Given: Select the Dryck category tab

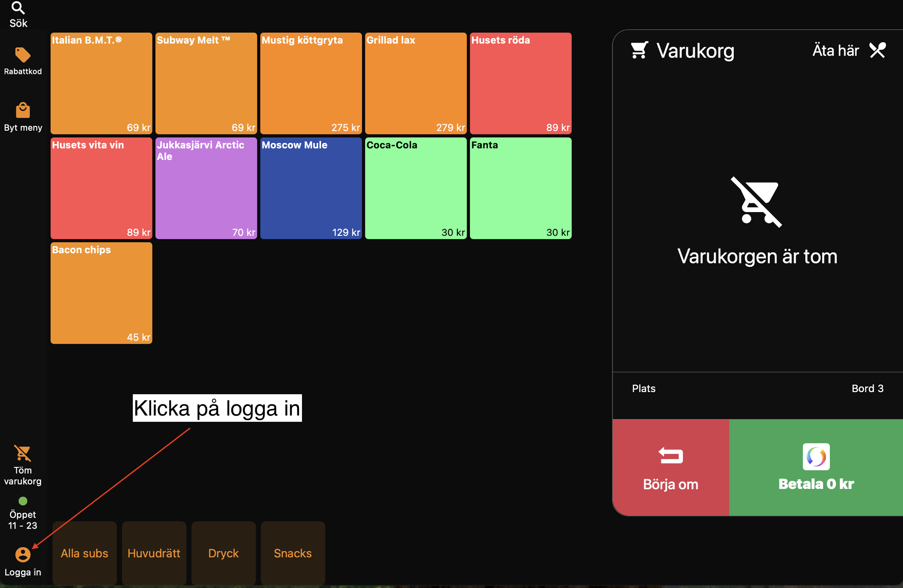Looking at the screenshot, I should [223, 553].
